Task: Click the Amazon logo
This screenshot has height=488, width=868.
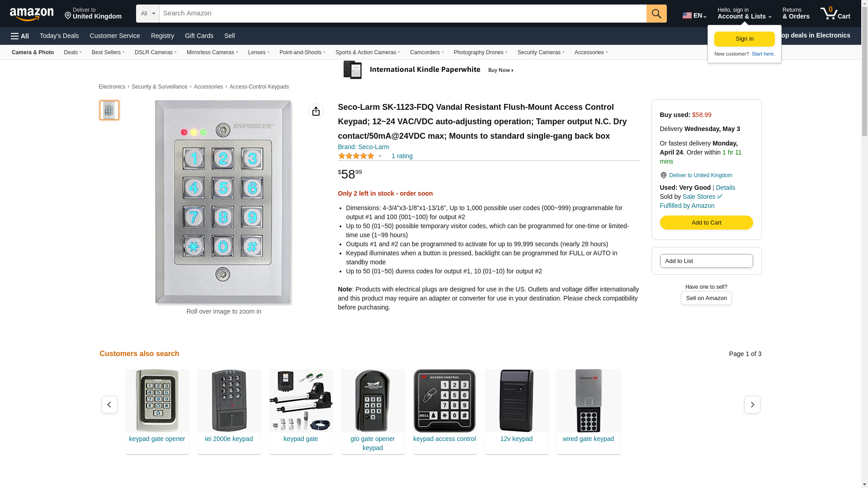Action: pyautogui.click(x=32, y=14)
